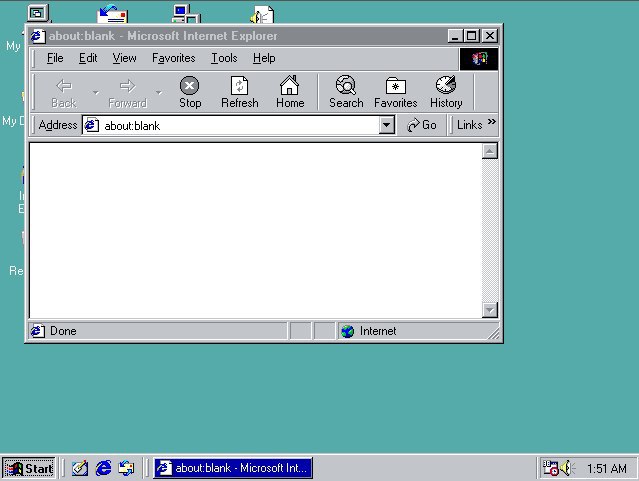Screen dimensions: 639x481
Task: Open the Search pane icon
Action: click(346, 85)
